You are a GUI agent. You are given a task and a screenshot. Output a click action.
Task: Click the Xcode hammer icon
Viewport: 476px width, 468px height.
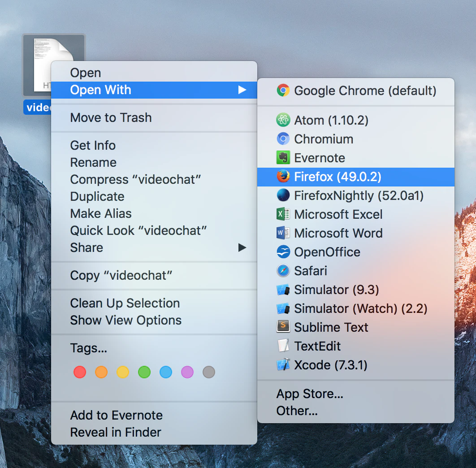click(283, 364)
